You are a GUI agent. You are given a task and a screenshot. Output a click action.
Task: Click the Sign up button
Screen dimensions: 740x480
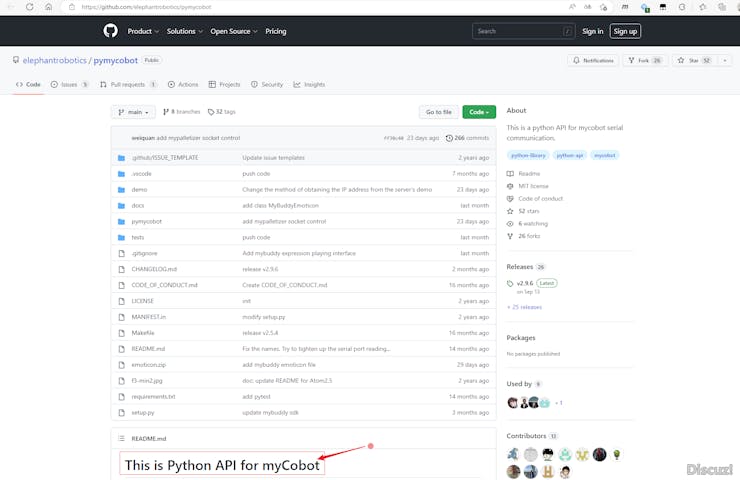(x=625, y=31)
